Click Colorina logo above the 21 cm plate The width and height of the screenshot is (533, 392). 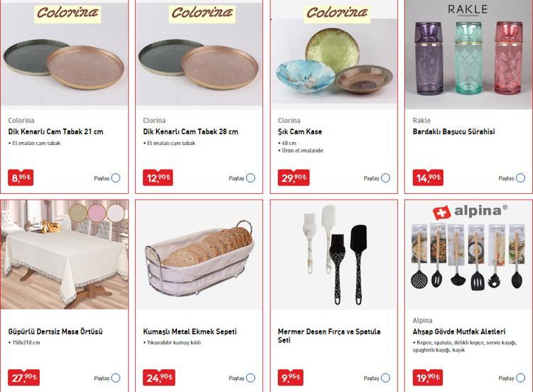point(68,13)
